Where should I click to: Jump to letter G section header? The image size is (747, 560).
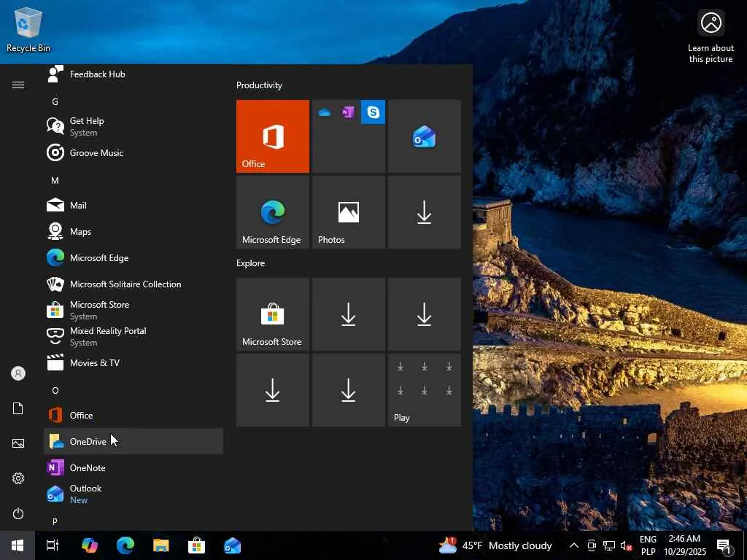point(55,101)
